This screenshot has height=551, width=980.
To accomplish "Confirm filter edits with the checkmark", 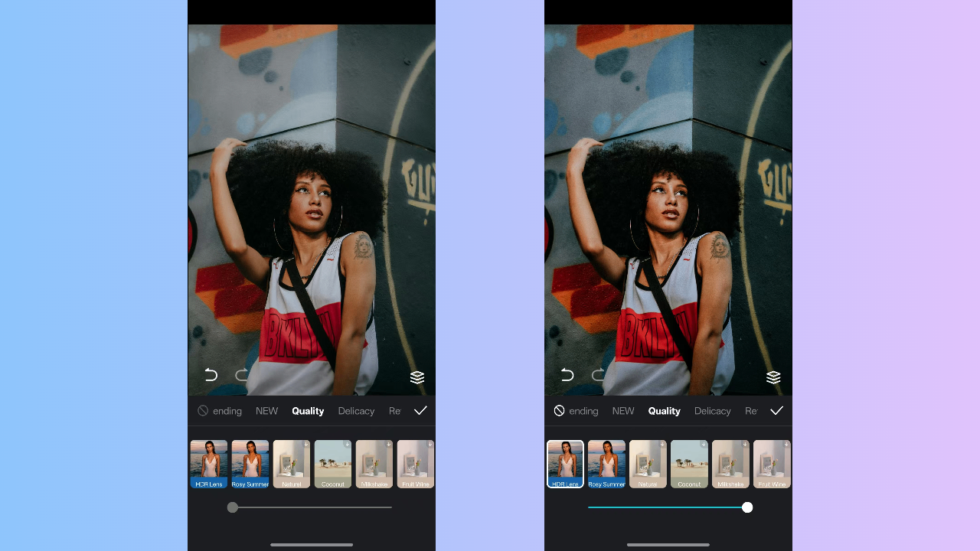I will pyautogui.click(x=420, y=410).
